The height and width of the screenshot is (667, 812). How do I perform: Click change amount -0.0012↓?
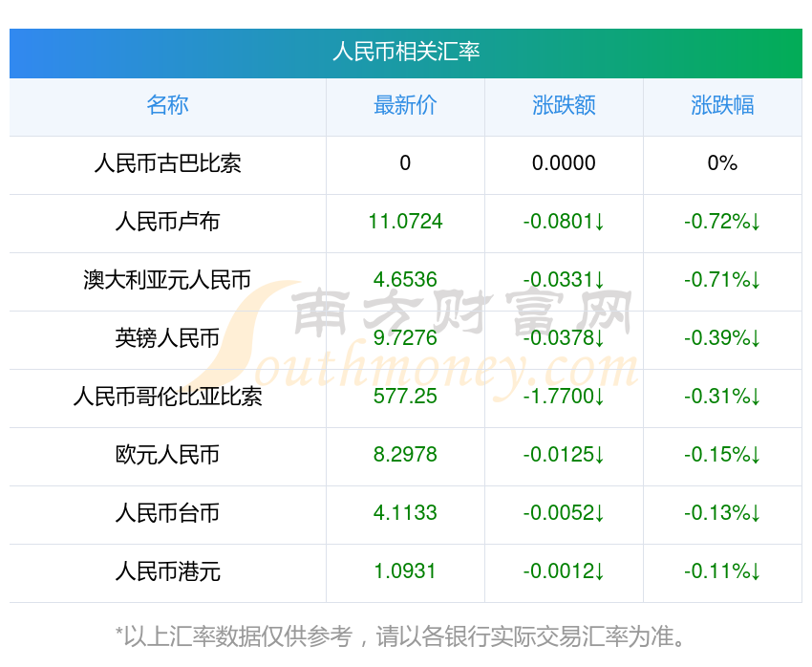(564, 571)
